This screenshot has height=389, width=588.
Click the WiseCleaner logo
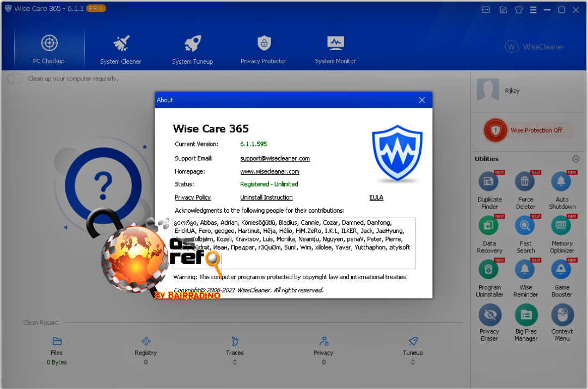coord(535,47)
